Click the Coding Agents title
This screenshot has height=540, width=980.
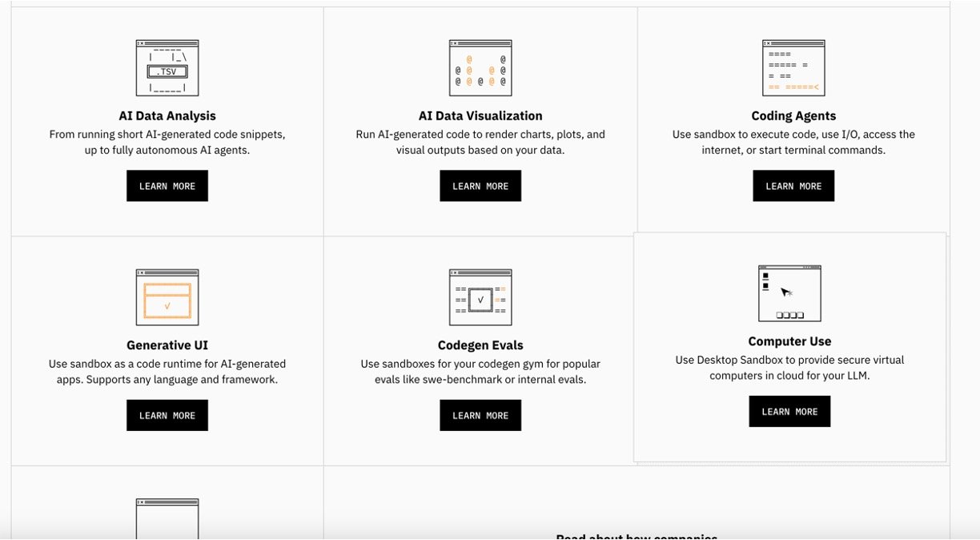tap(793, 116)
